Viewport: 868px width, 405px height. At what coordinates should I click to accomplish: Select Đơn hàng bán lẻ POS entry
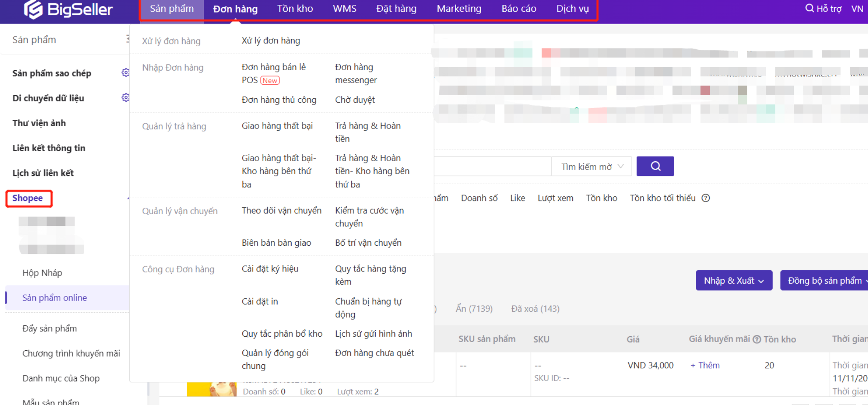coord(274,73)
